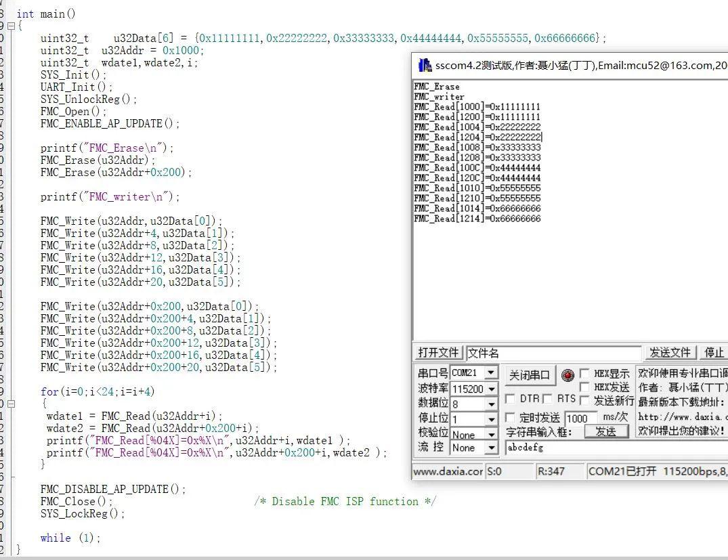
Task: Open the 波特率 115200 baud rate dropdown
Action: [491, 389]
